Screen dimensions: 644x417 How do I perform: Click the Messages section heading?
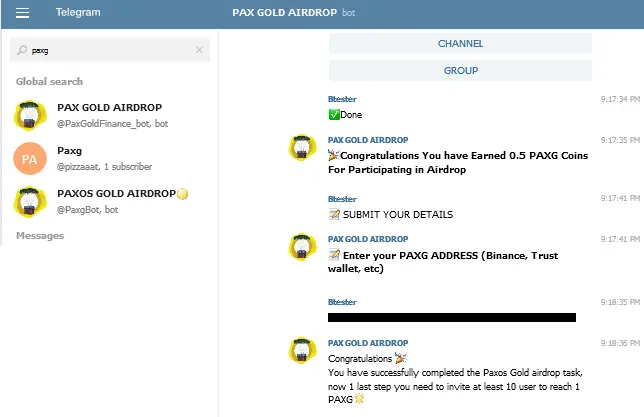click(40, 236)
